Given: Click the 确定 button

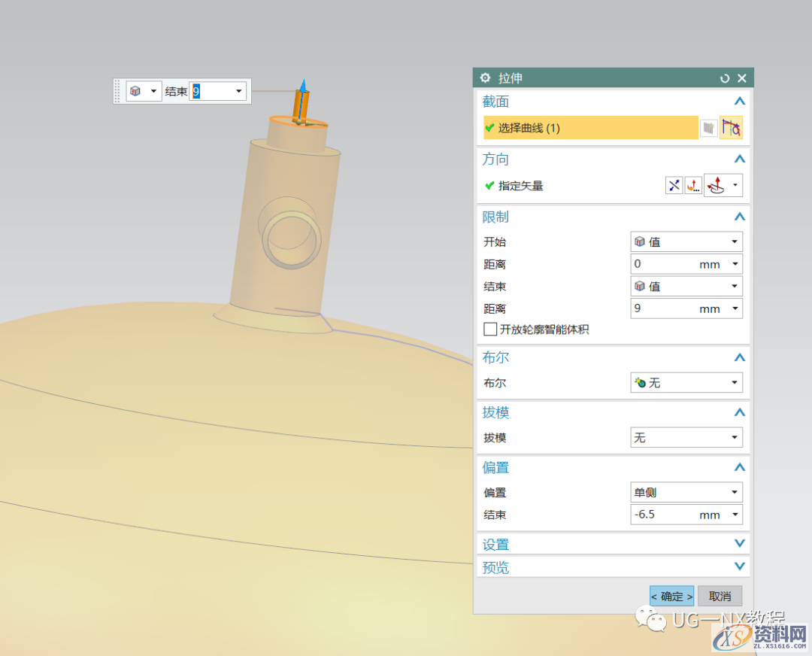Looking at the screenshot, I should 671,596.
